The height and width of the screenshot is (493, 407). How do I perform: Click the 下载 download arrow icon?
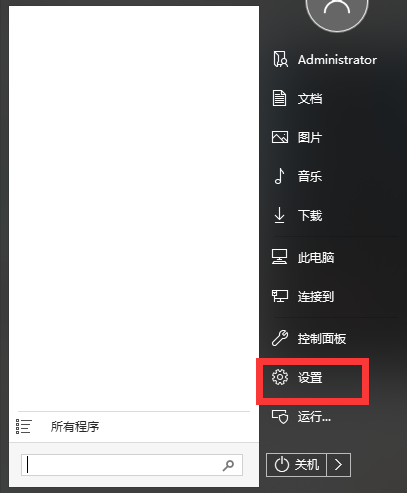(279, 215)
